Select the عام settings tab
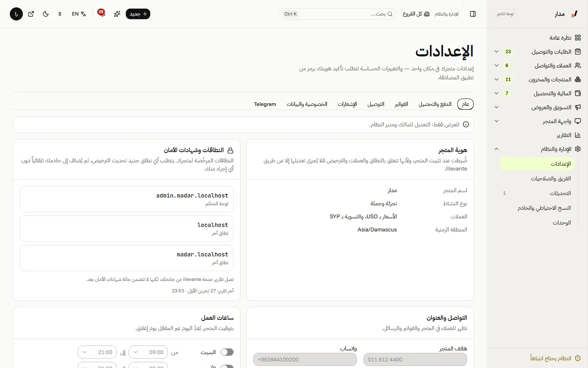The height and width of the screenshot is (368, 588). coord(465,104)
